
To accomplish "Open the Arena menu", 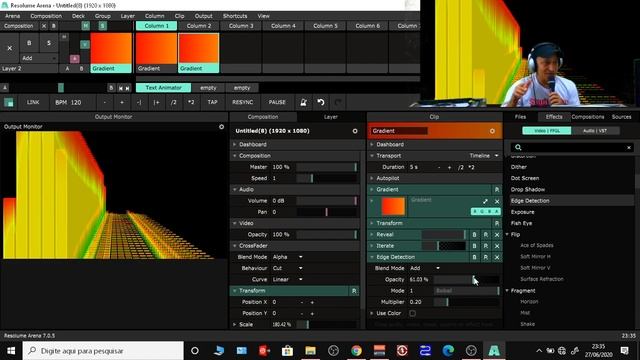I will point(12,16).
